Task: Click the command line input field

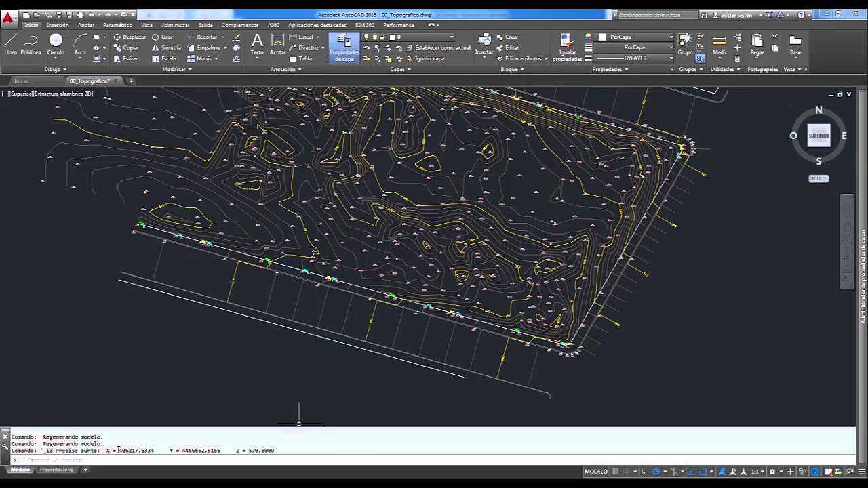Action: (x=434, y=460)
